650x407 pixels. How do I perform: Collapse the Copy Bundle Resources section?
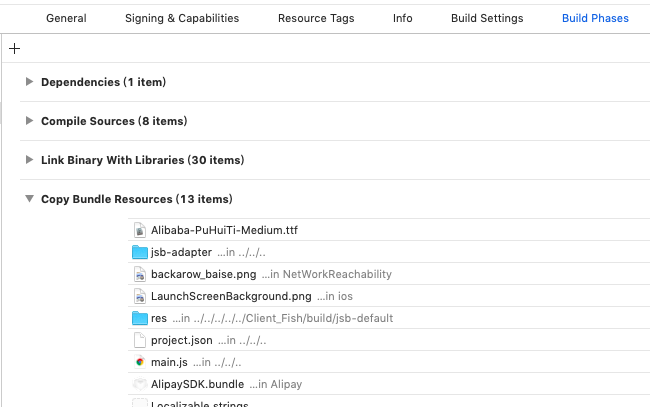(30, 199)
